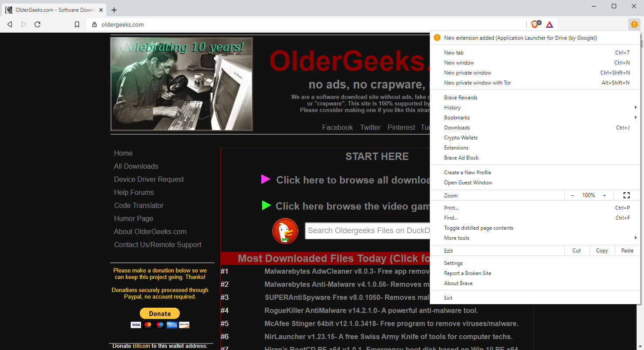Screen dimensions: 644x350
Task: Choose Open Guest Window
Action: coord(535,183)
